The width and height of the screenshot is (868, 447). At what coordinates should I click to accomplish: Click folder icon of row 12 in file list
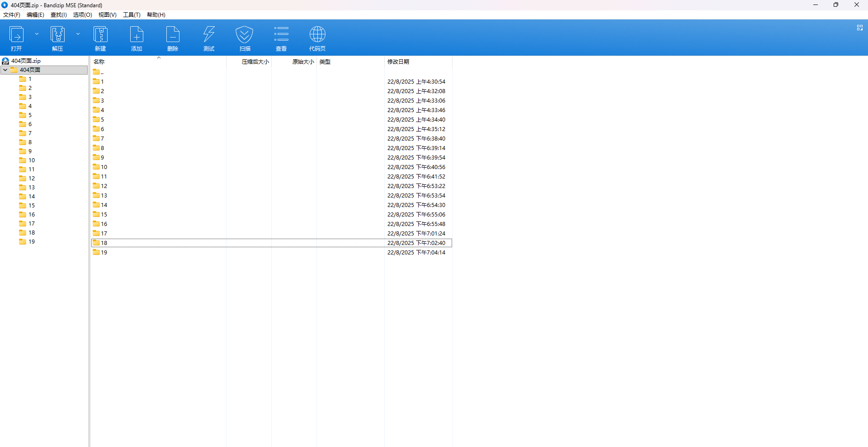pos(96,186)
